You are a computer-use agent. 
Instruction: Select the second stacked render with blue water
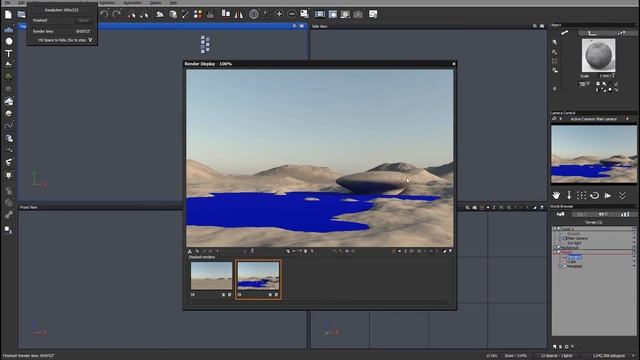(258, 276)
